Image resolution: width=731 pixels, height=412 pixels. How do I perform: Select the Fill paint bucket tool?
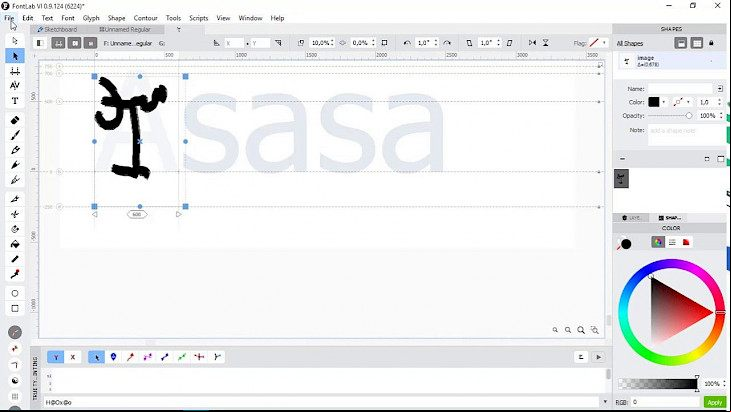[x=15, y=244]
